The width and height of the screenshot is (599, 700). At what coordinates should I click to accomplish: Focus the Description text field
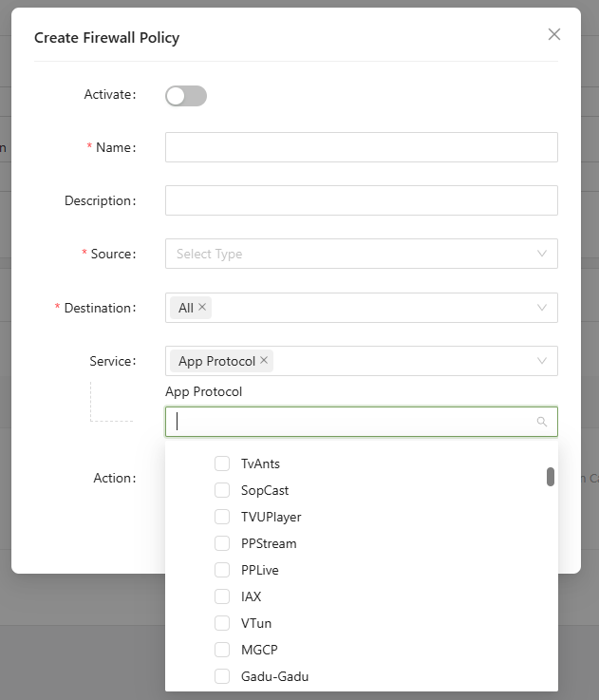361,200
